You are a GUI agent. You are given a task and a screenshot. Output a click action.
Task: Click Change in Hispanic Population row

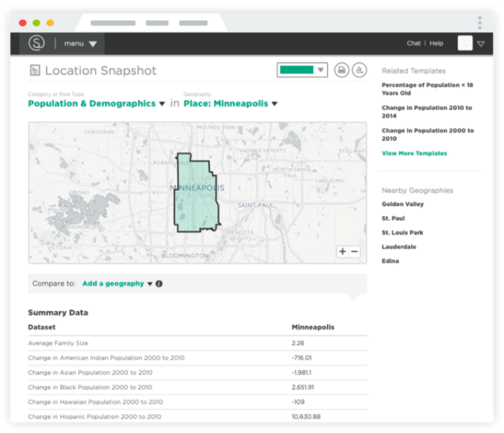(197, 417)
